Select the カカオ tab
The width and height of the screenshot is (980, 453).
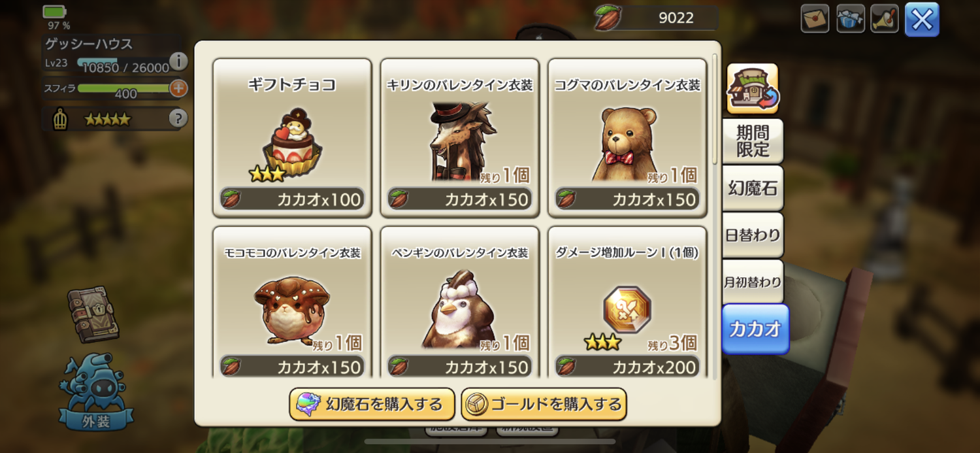click(x=755, y=329)
